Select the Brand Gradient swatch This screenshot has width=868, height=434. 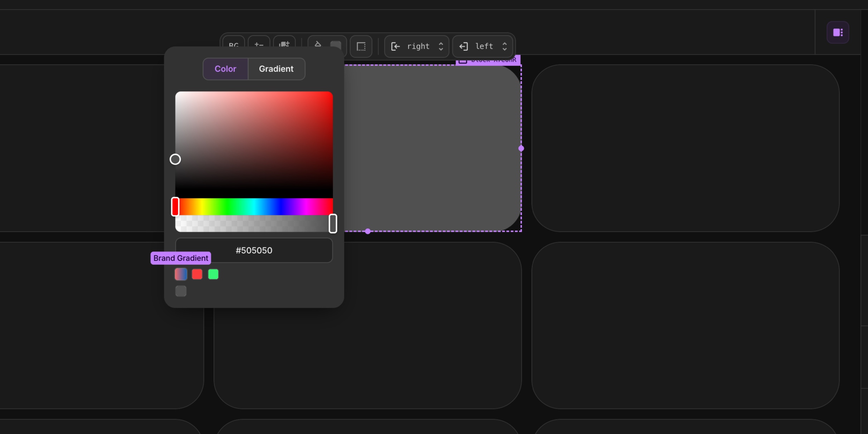click(x=181, y=274)
